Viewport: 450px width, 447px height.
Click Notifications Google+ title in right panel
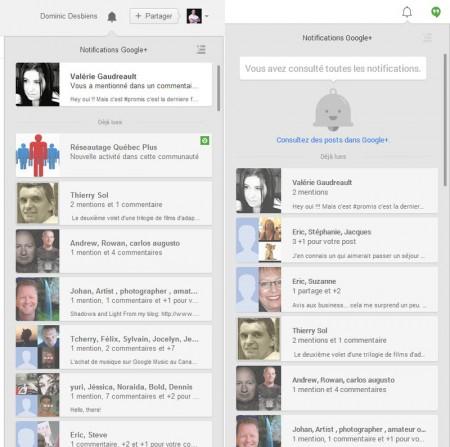coord(337,38)
